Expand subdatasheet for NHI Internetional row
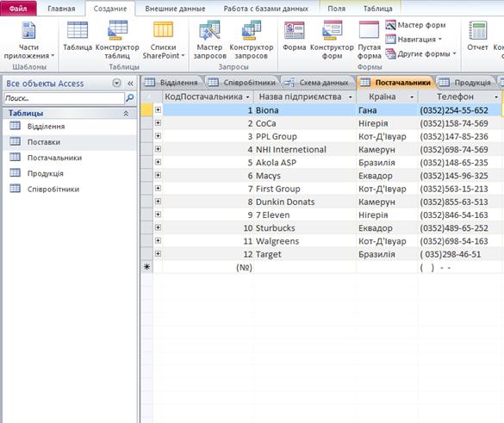This screenshot has height=423, width=504. 158,149
